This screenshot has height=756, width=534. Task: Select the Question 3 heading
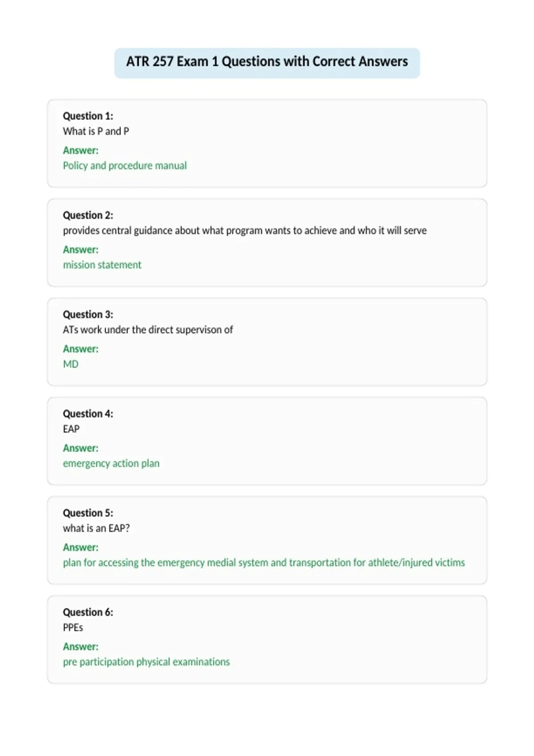[x=88, y=314]
